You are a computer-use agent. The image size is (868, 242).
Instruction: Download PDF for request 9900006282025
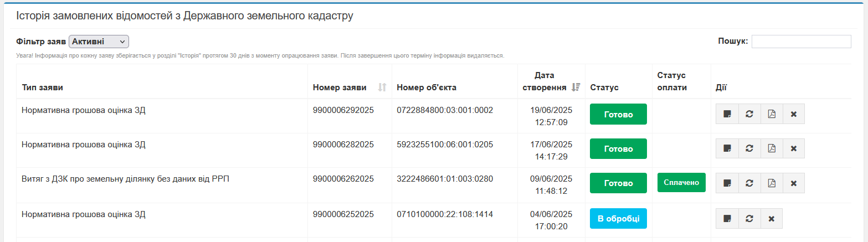(x=772, y=148)
